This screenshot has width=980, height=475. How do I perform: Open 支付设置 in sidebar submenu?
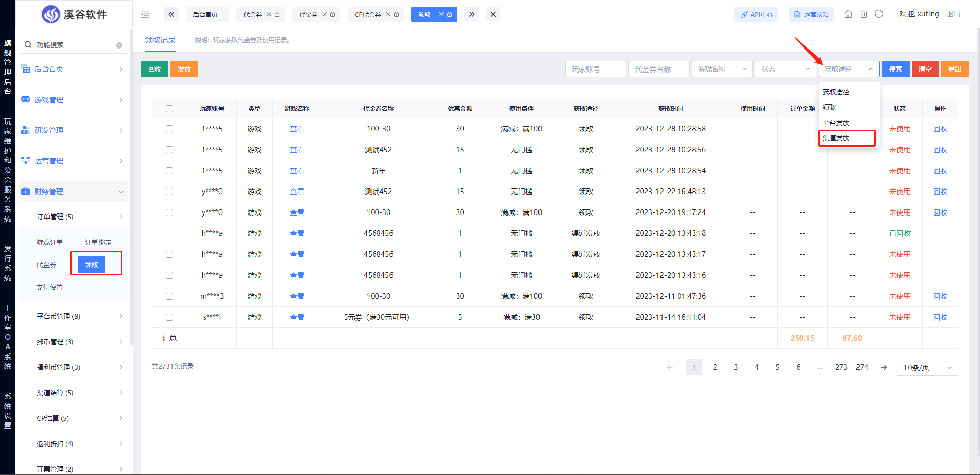click(50, 287)
